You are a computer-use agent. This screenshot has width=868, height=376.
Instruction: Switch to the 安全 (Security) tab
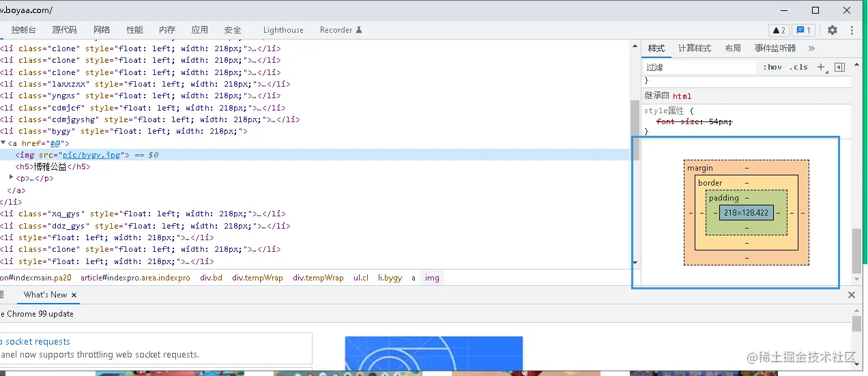click(233, 30)
